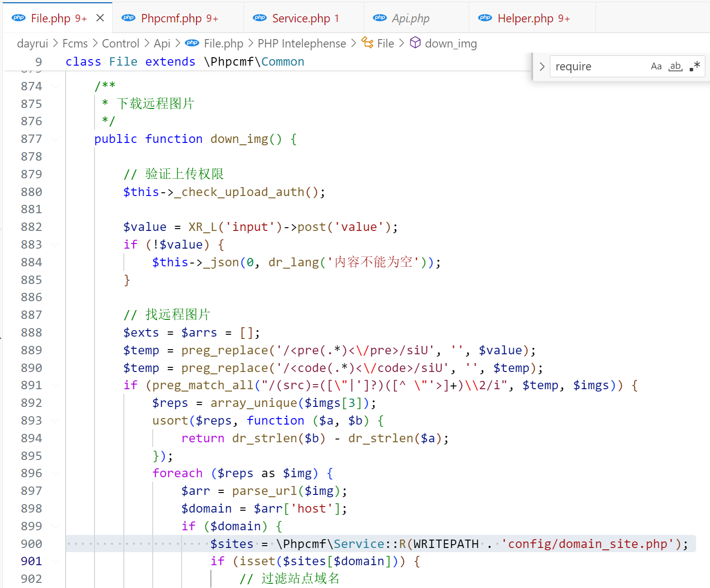The image size is (710, 588).
Task: Close the File.php tab
Action: pyautogui.click(x=100, y=18)
